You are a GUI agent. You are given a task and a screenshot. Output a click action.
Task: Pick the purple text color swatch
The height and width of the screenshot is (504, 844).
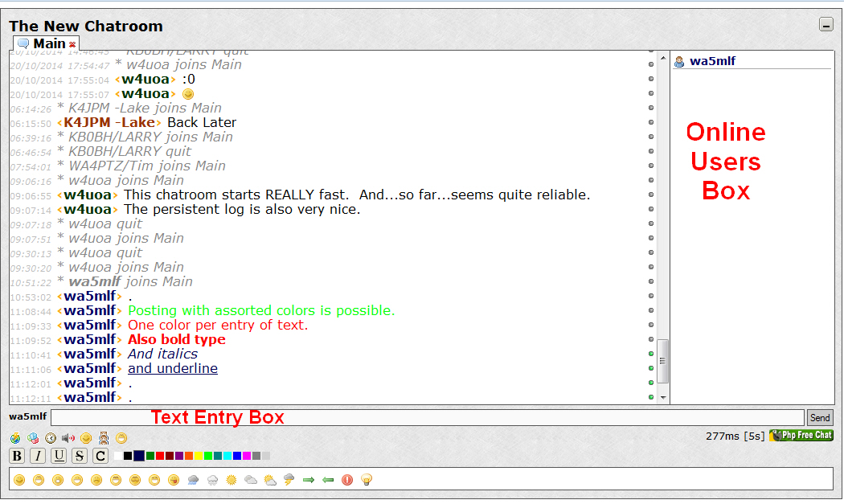[x=179, y=456]
